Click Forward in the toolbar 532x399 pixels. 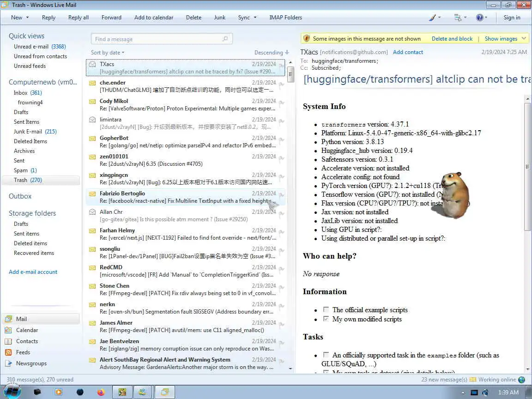pos(111,17)
